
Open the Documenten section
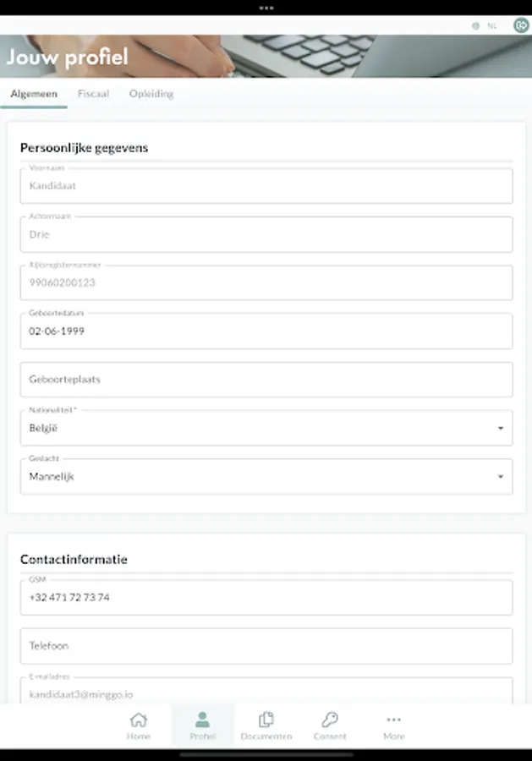266,725
